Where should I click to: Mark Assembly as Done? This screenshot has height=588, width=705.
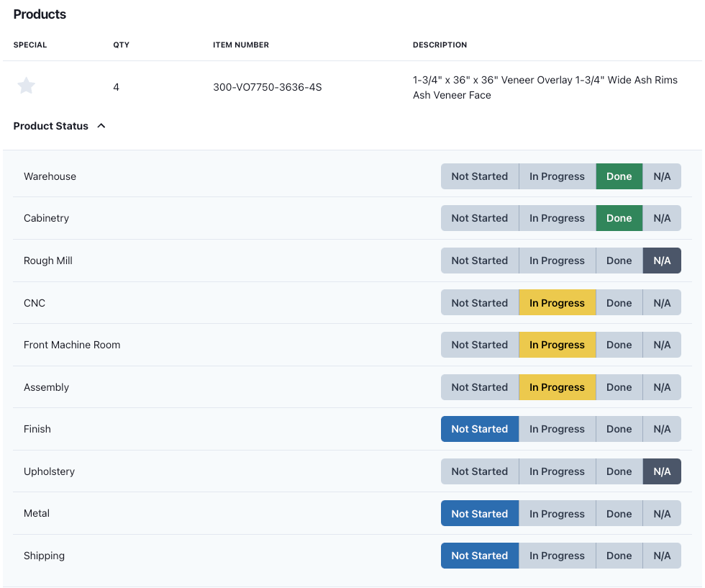coord(619,387)
